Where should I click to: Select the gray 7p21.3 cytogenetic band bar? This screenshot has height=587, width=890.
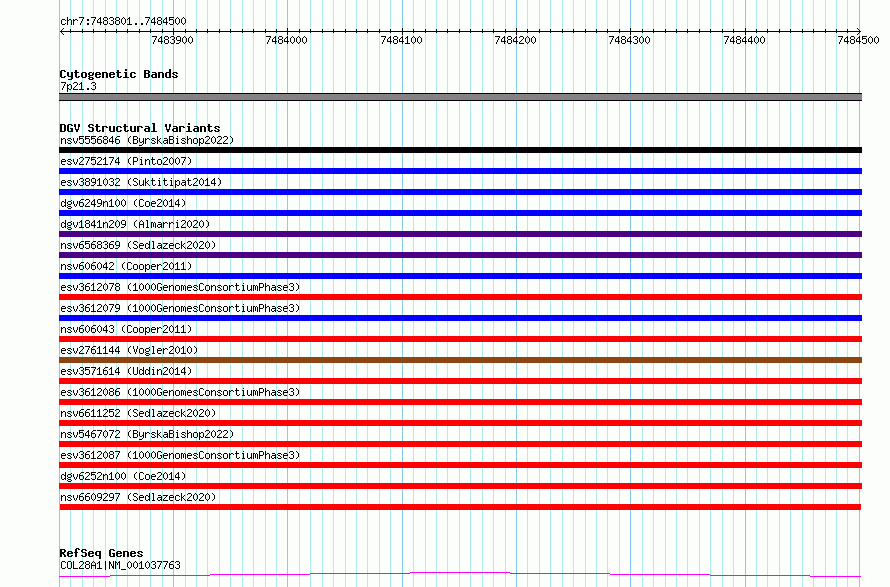460,97
